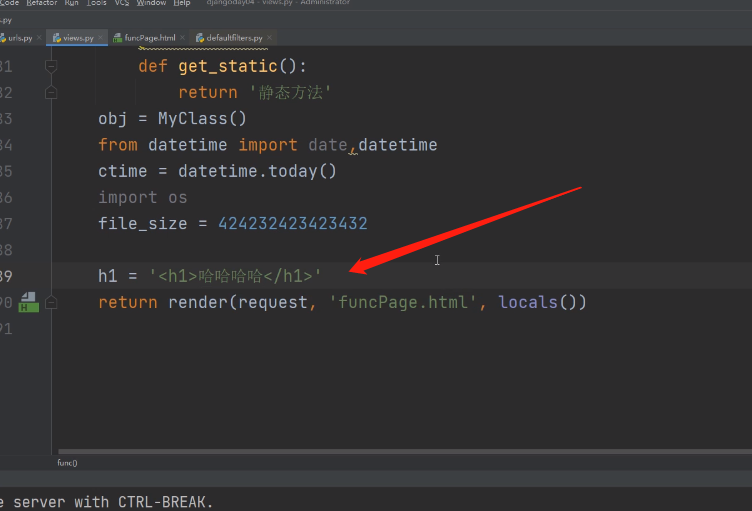Click the func() breadcrumb
This screenshot has height=511, width=752.
pos(67,463)
